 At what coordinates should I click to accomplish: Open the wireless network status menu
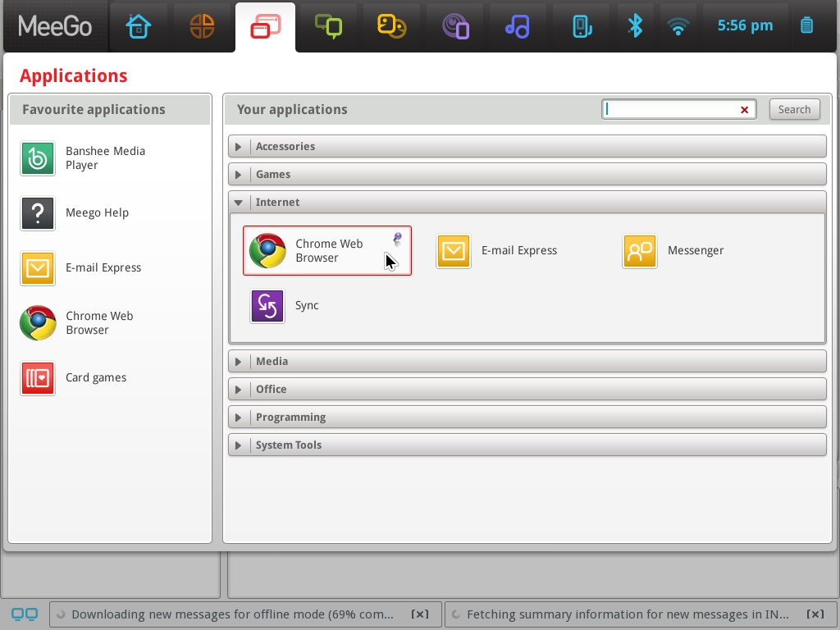678,25
